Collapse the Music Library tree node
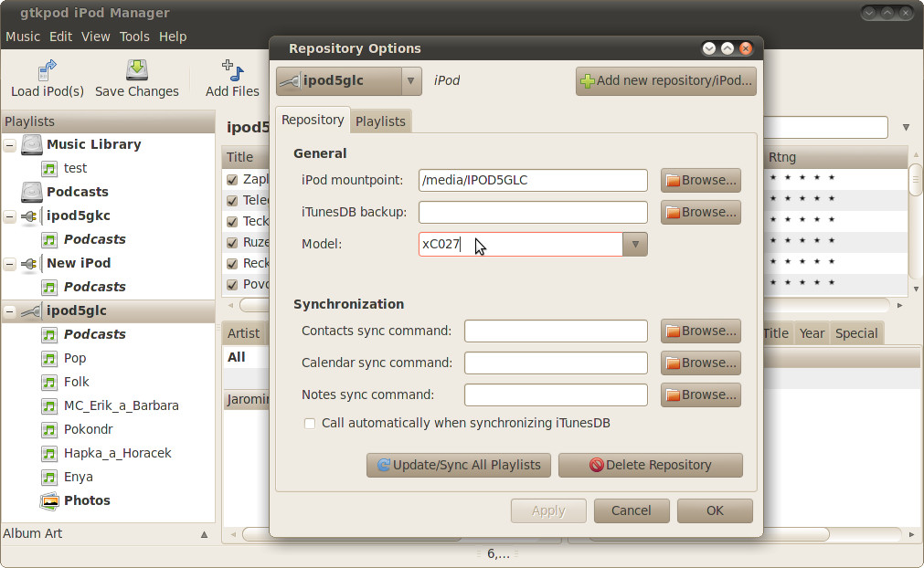 click(10, 145)
